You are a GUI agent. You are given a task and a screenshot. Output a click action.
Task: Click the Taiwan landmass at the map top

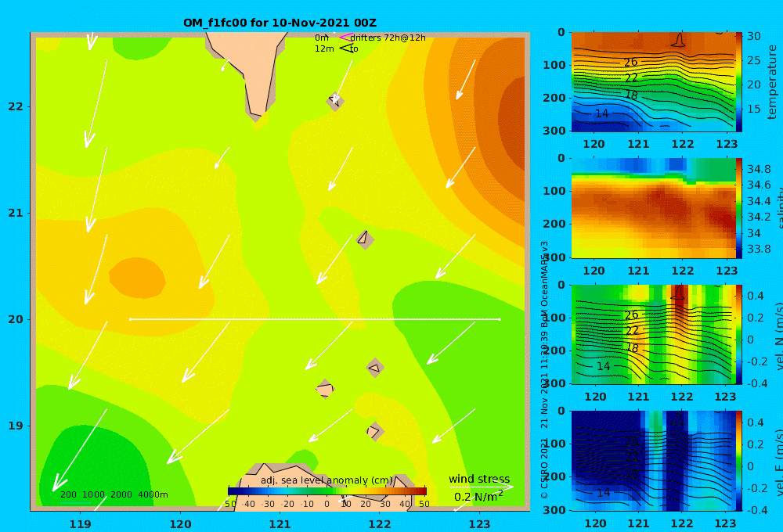(x=254, y=65)
